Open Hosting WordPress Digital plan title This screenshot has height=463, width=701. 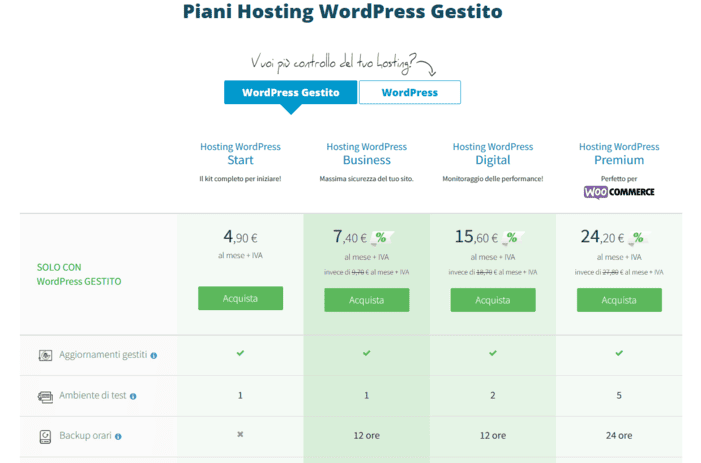coord(492,153)
